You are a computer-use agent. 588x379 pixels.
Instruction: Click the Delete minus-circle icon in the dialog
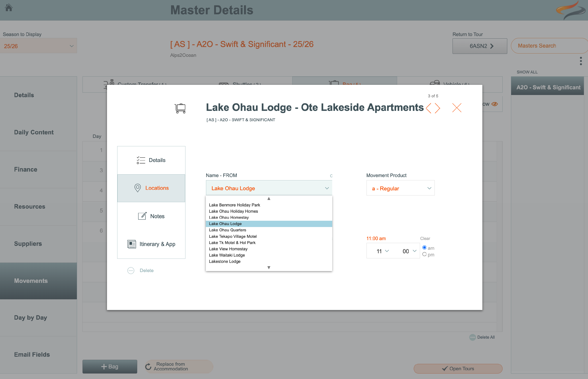tap(131, 270)
